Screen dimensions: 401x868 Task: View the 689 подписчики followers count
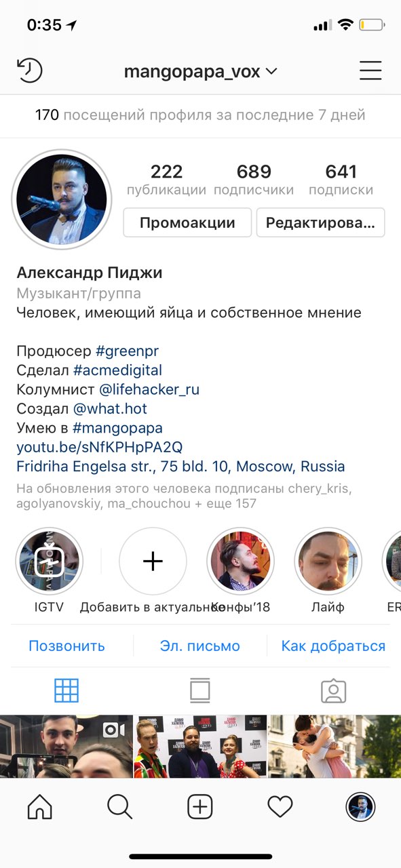point(254,180)
